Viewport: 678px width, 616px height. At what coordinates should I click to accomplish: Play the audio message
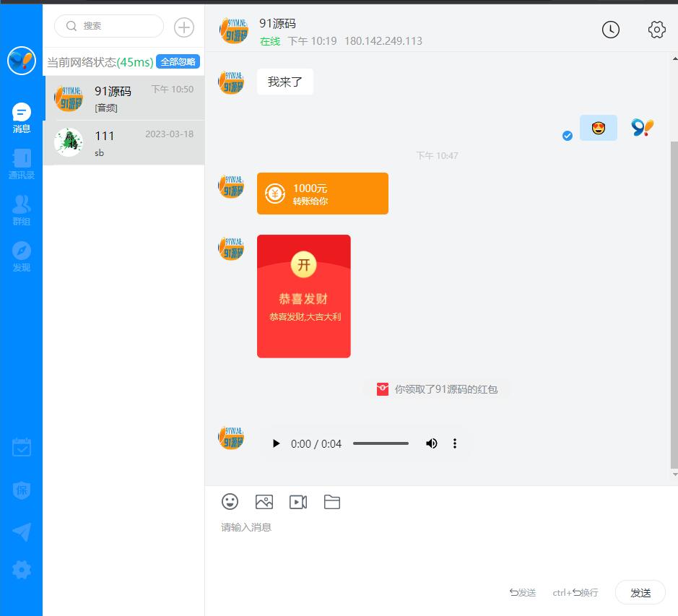(x=276, y=443)
